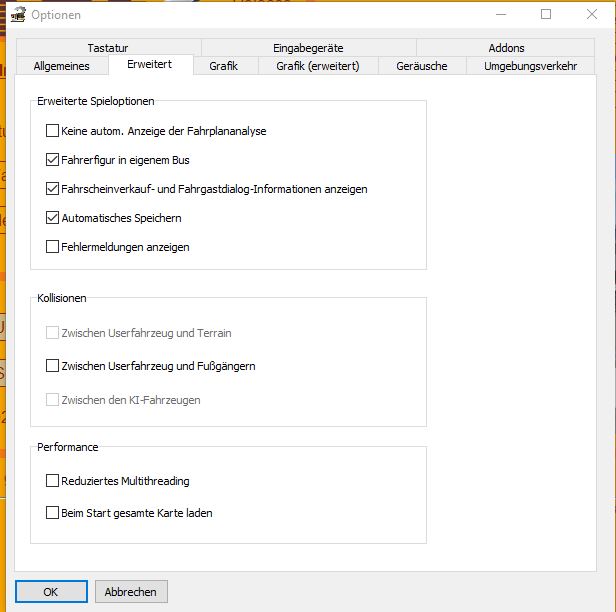Select the Grafik (erweitert) tab
The height and width of the screenshot is (612, 616).
coord(311,66)
